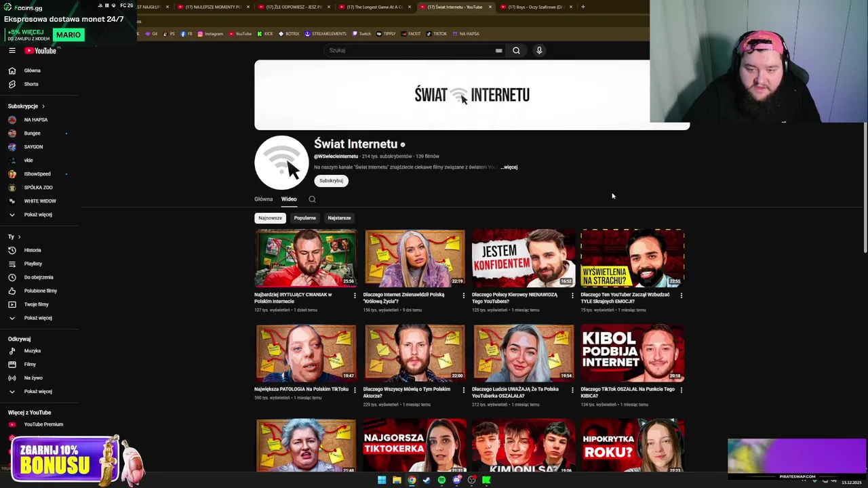Open options menu for 'PATOLOGIA Na Polskim TikToku' video
Screen dimensions: 868x488
tap(355, 390)
